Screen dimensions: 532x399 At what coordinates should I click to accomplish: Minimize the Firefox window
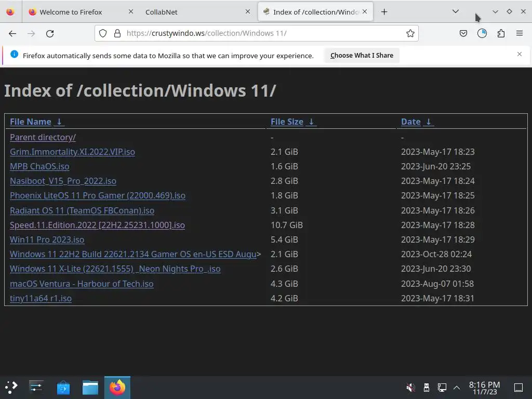495,11
